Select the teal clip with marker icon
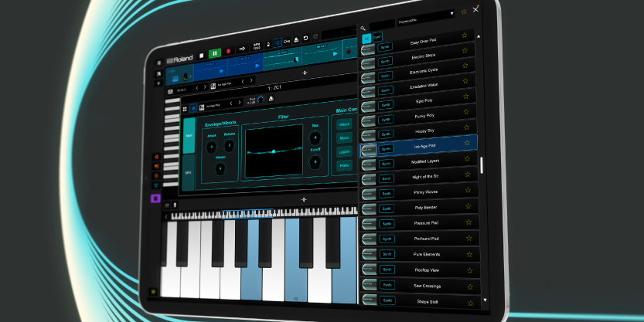 click(283, 59)
